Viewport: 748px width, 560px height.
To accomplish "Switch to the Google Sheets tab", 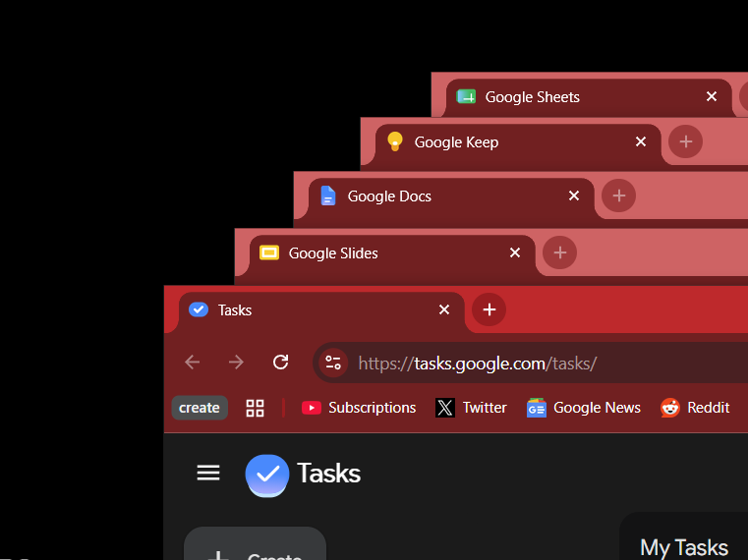I will [x=589, y=97].
